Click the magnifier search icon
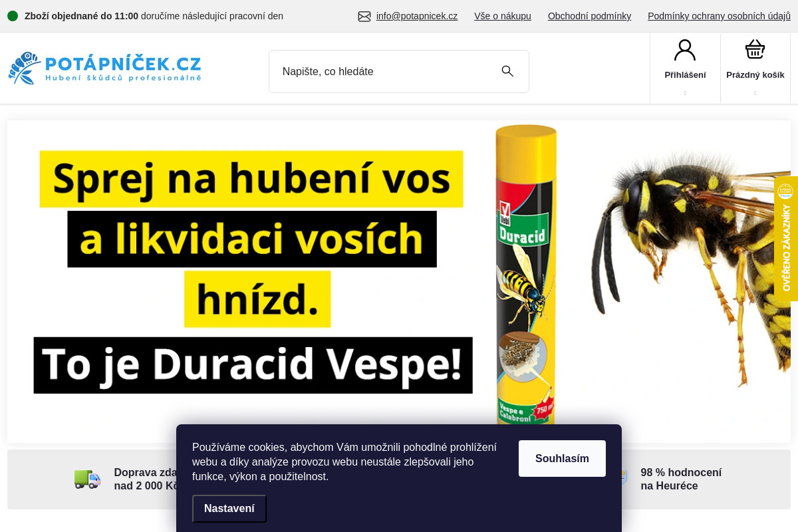Viewport: 798px width, 532px height. [x=507, y=71]
